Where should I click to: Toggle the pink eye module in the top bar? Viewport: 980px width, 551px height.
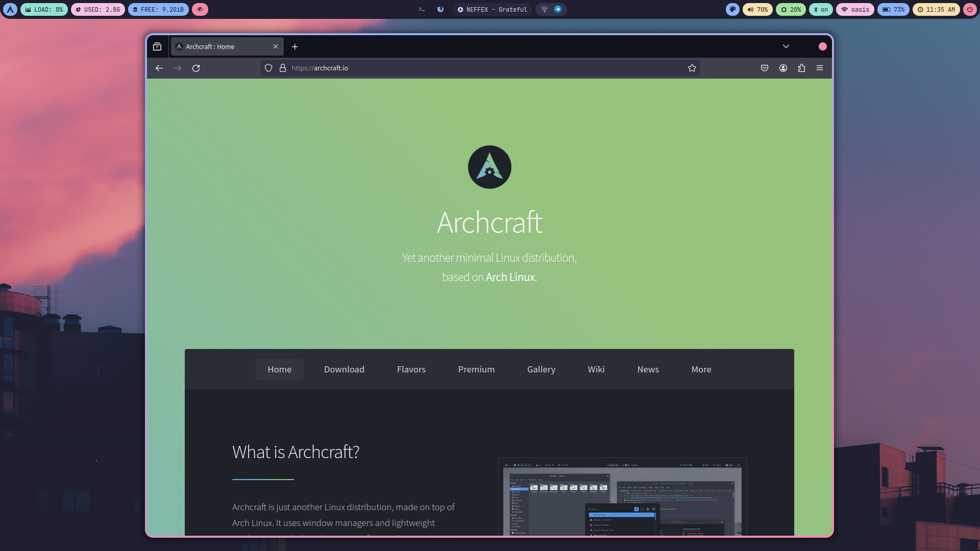200,9
